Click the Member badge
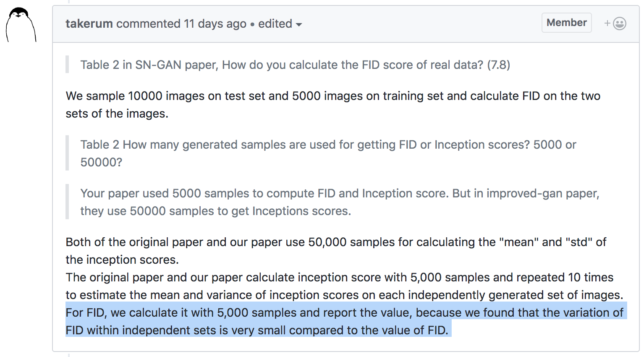The width and height of the screenshot is (644, 357). [x=566, y=23]
